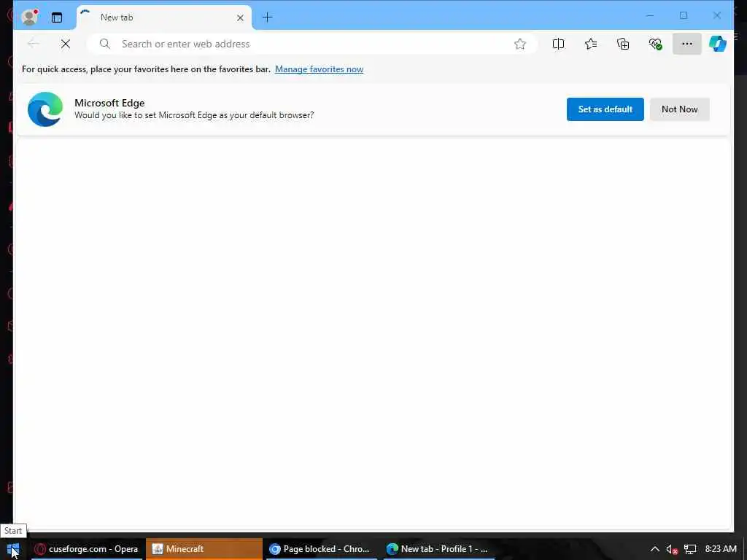Open Settings and more ellipsis menu

click(687, 44)
